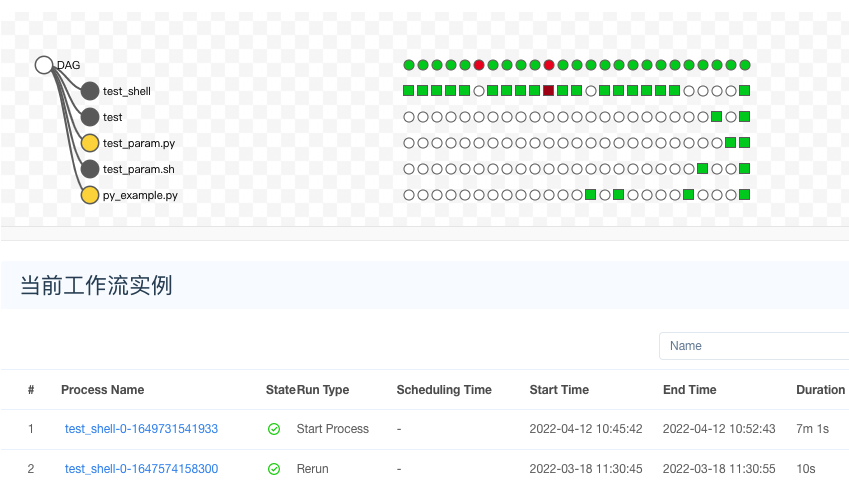Click the last green circle in DAG status row
The image size is (849, 489).
pos(744,65)
